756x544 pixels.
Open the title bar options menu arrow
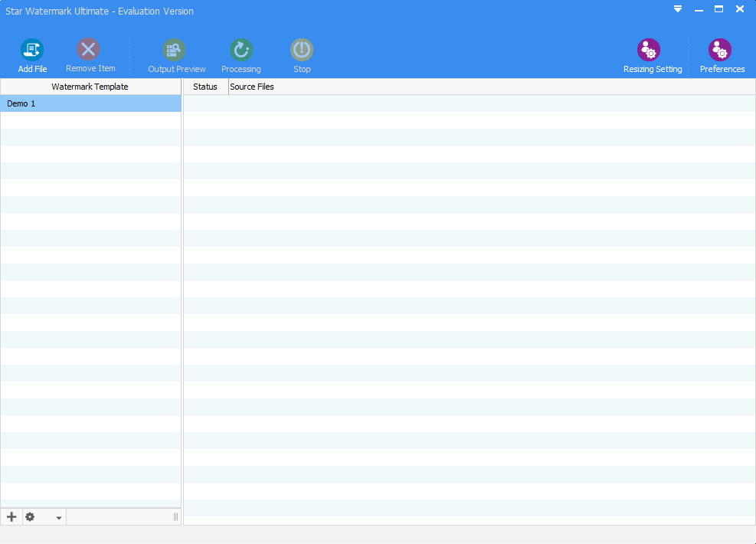(x=678, y=9)
